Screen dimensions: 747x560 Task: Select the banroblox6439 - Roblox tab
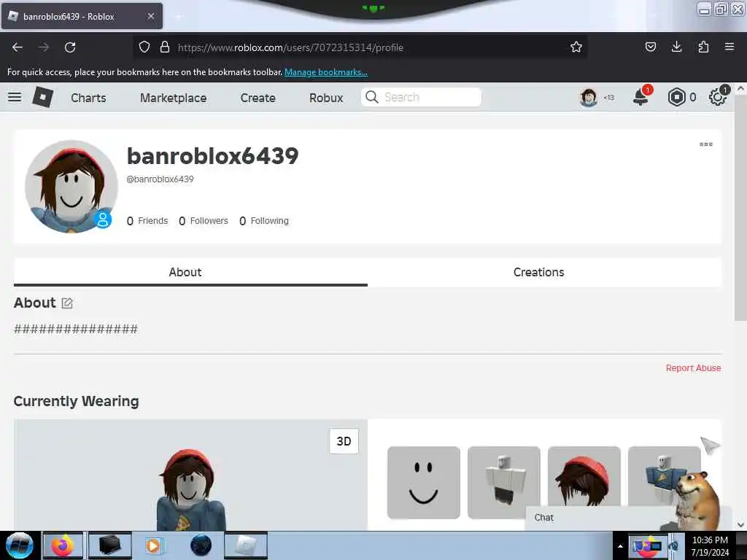coord(82,16)
